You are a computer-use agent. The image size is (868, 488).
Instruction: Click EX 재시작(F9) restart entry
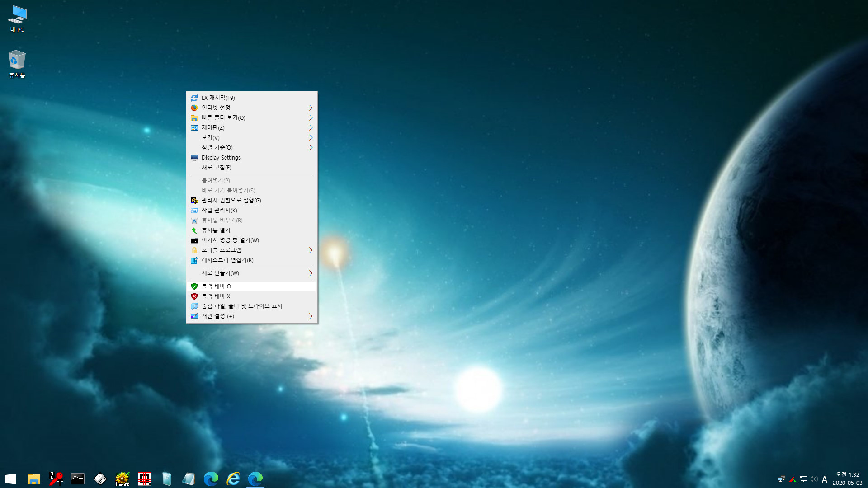(251, 98)
